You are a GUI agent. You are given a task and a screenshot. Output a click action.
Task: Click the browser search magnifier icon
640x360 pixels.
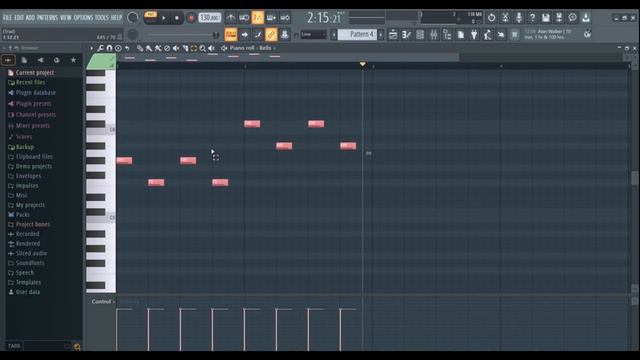click(77, 347)
